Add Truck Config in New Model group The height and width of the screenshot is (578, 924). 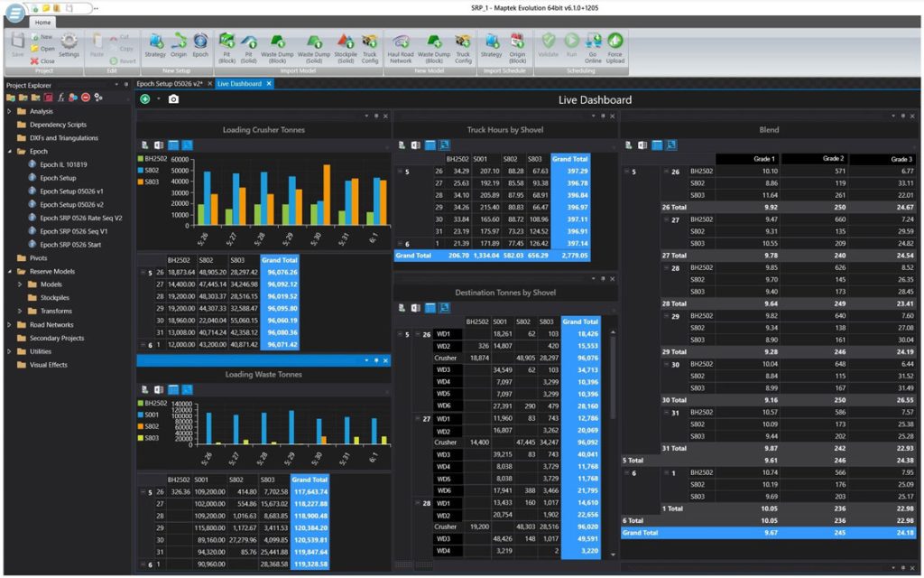pos(463,49)
